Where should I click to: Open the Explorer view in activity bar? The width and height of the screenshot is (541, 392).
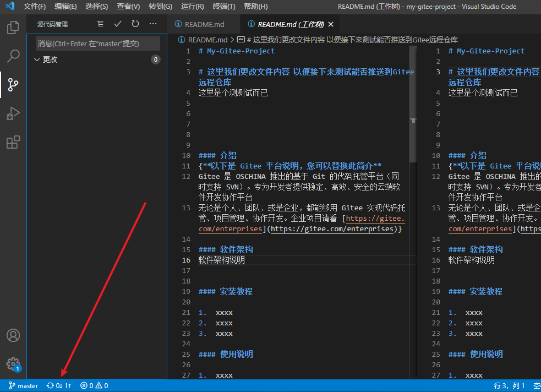(x=13, y=28)
